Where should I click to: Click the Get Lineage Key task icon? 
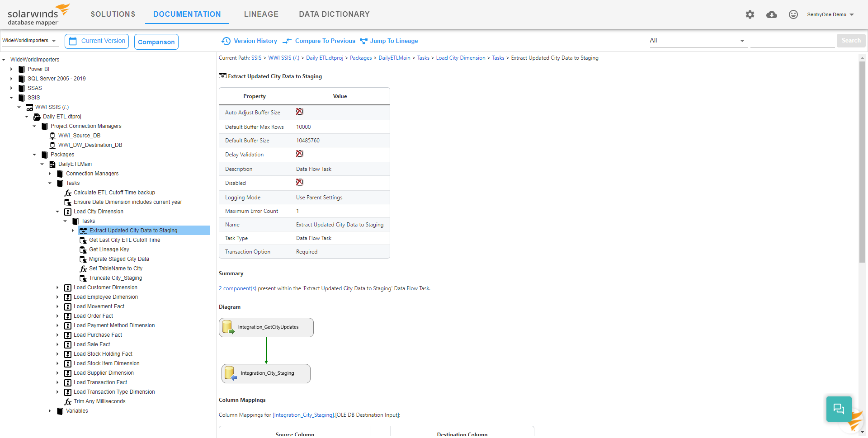pyautogui.click(x=83, y=250)
